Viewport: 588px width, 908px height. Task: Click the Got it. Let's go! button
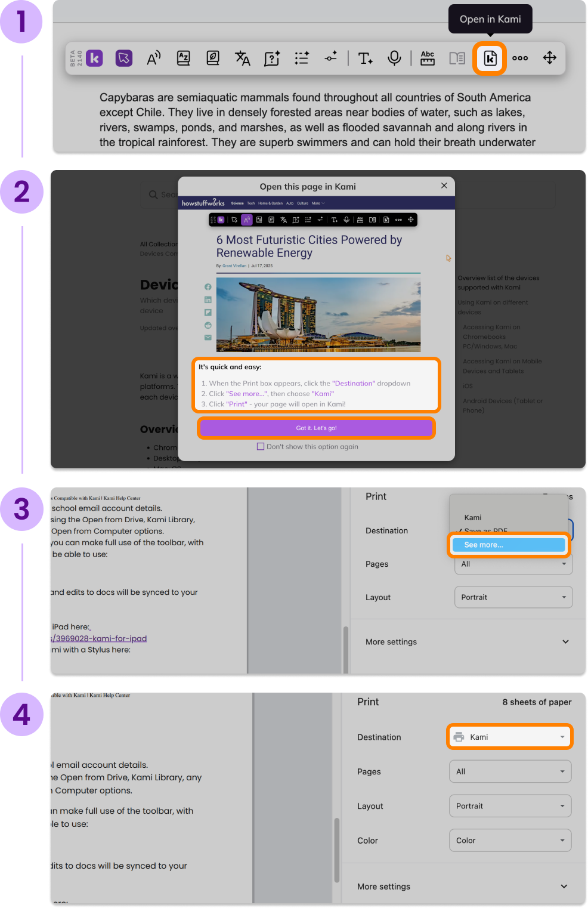click(x=316, y=428)
